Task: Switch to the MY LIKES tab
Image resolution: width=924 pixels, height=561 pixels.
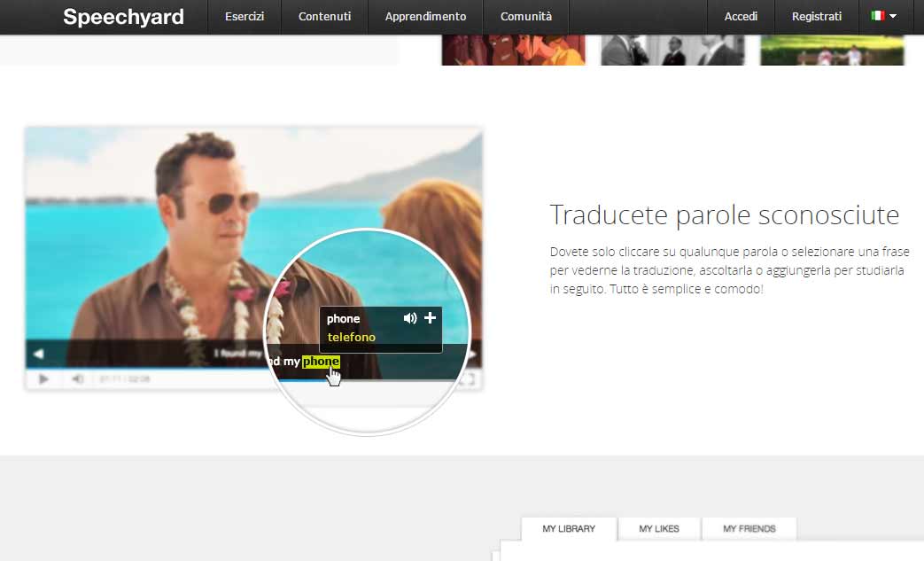Action: [x=659, y=528]
